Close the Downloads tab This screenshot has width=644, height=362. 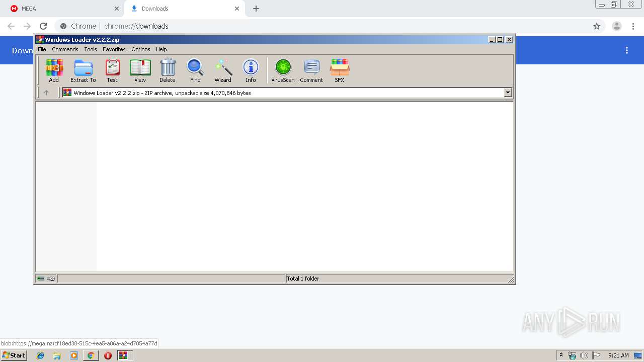click(237, 9)
